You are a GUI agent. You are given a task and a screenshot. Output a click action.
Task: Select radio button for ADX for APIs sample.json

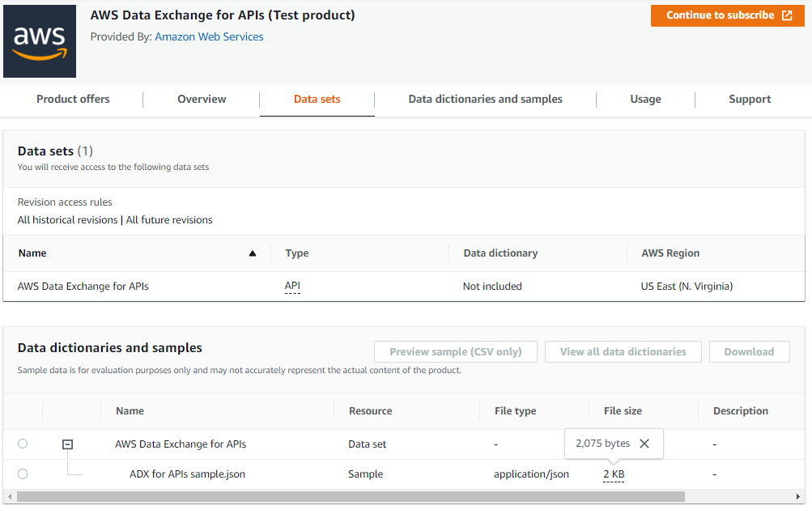(x=23, y=474)
